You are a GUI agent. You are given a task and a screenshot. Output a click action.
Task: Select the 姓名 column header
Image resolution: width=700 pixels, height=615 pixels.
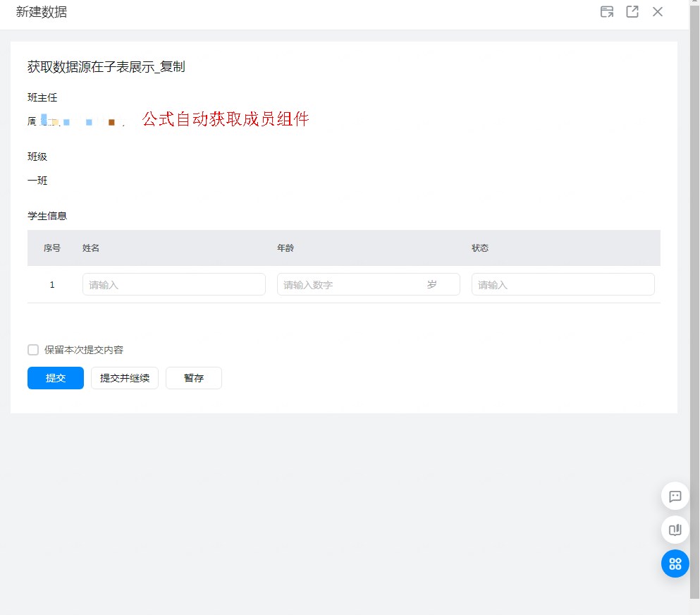[x=91, y=248]
